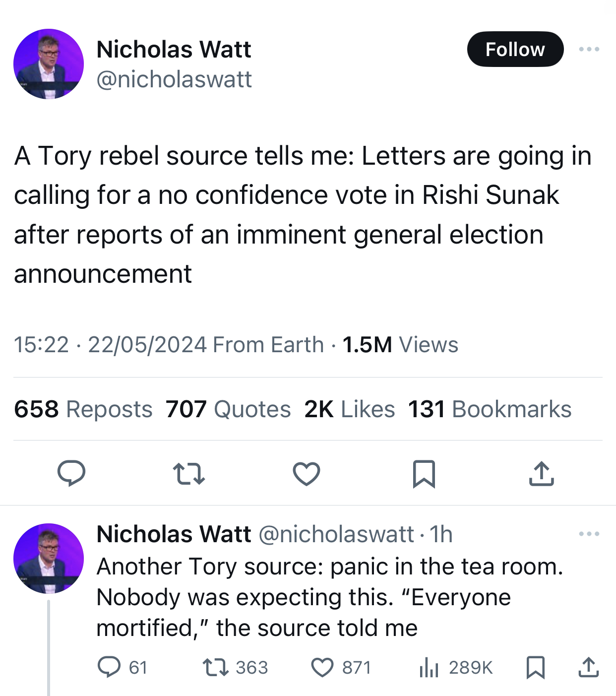Open the main tweet's three-dot more menu
This screenshot has width=616, height=696.
(x=589, y=49)
